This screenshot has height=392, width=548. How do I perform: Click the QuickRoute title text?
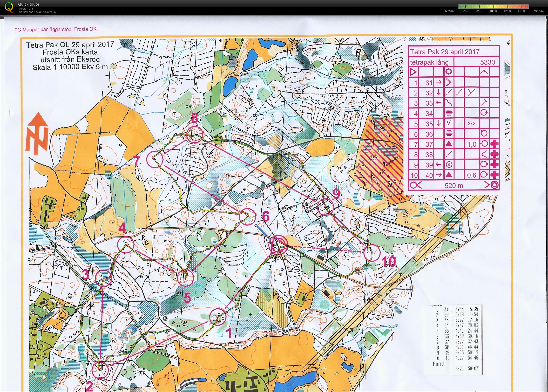(x=29, y=4)
